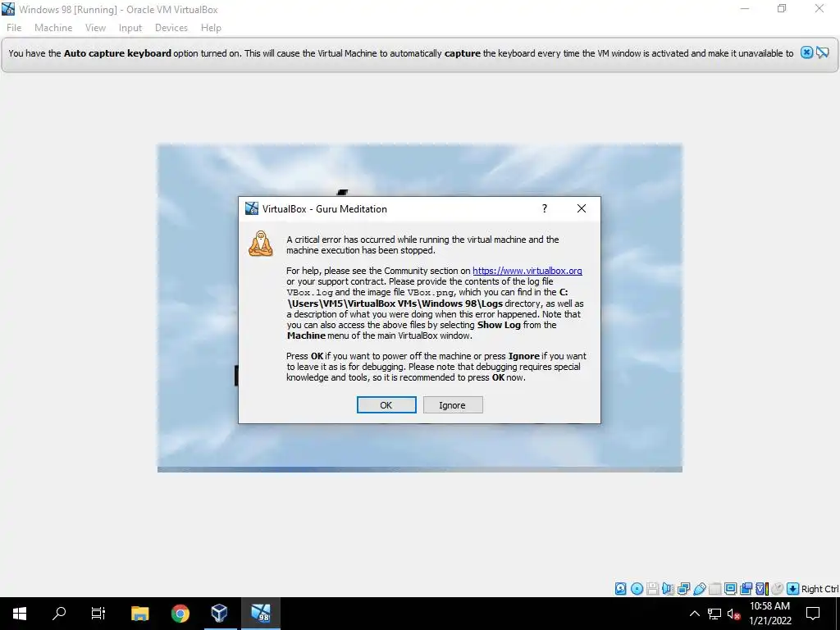
Task: Click the help question mark in dialog
Action: coord(545,208)
